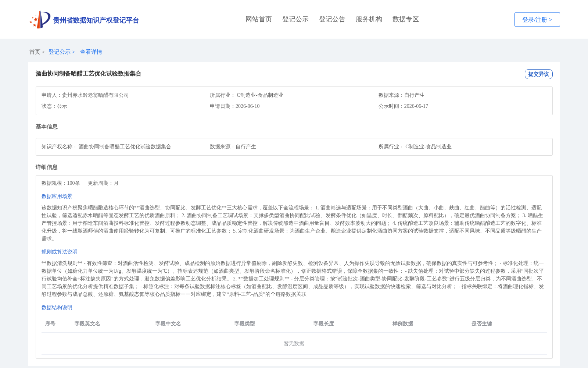
Task: Open 登记公示 nav item
Action: click(295, 19)
